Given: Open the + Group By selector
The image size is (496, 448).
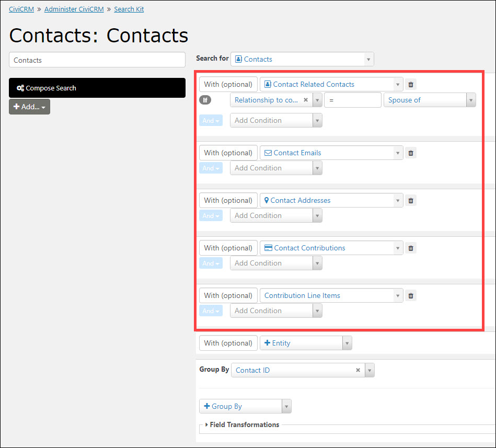Looking at the screenshot, I should [245, 406].
